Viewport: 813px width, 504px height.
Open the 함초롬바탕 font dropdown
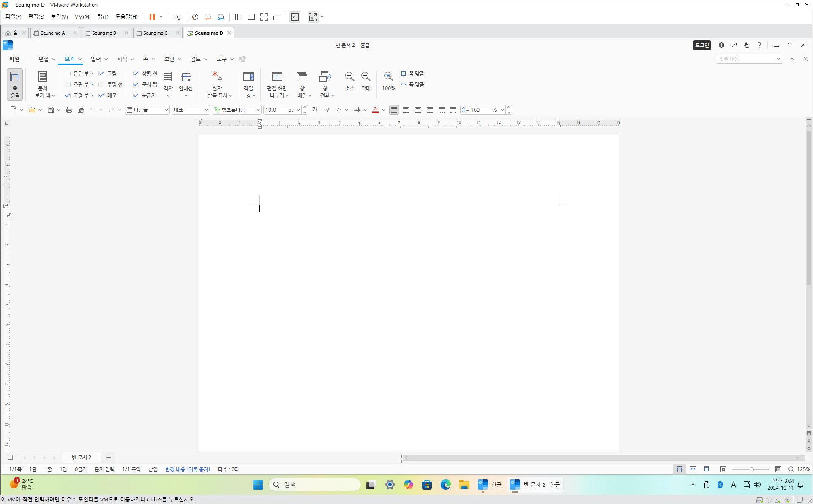pos(258,110)
